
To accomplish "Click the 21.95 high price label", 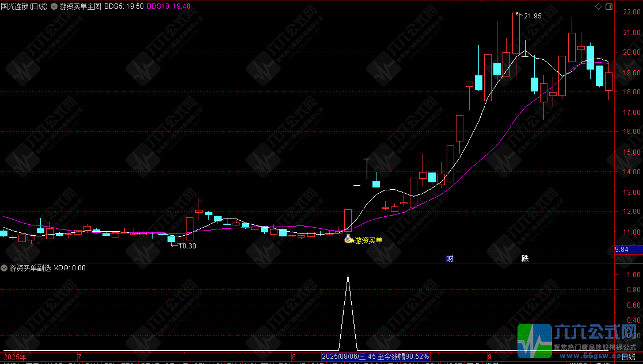I will point(532,16).
